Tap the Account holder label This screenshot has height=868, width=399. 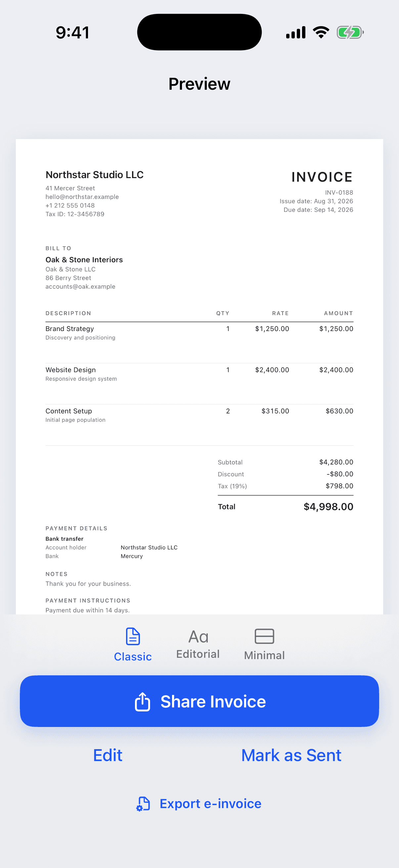66,548
